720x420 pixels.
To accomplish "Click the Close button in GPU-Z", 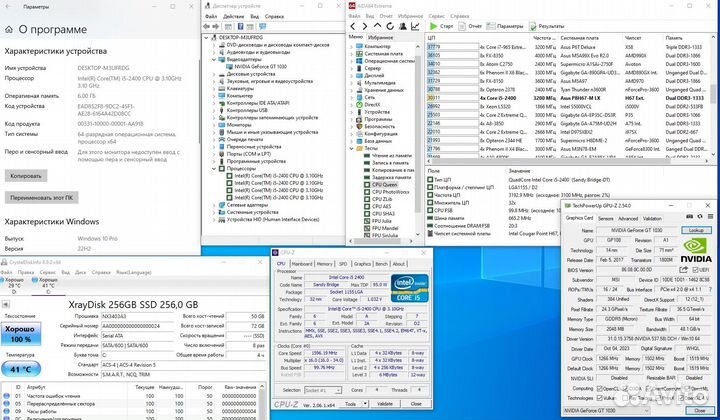I will 700,410.
